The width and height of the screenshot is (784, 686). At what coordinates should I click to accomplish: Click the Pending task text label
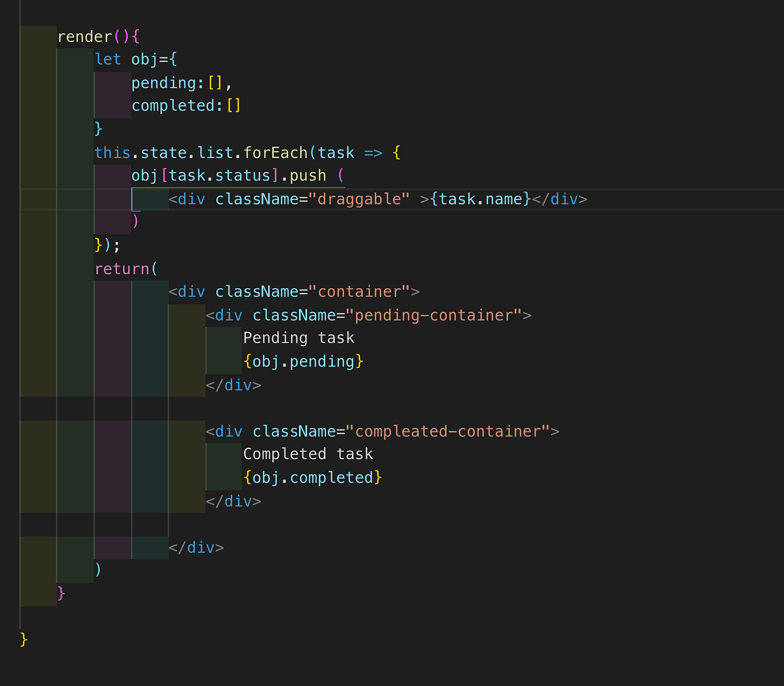coord(298,337)
